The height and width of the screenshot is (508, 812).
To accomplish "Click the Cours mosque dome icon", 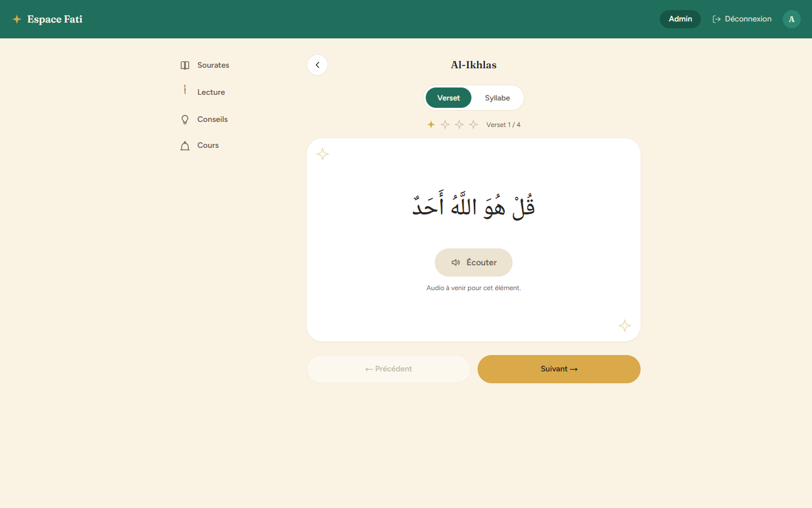I will (185, 146).
